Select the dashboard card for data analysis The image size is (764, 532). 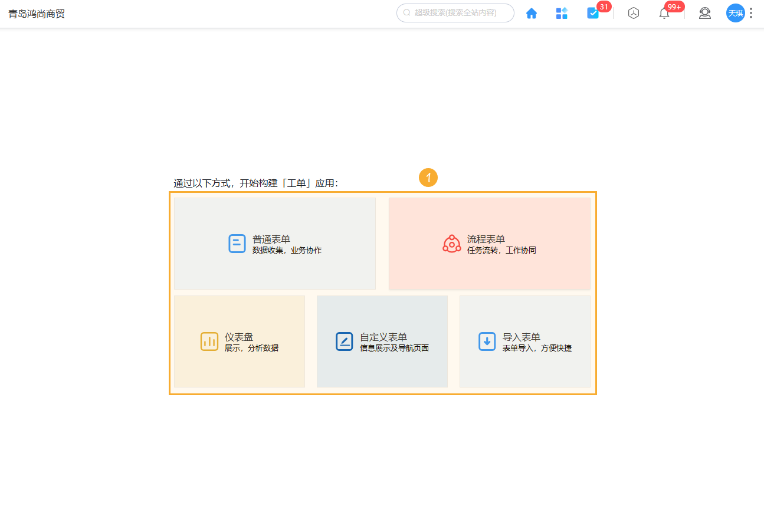pyautogui.click(x=239, y=341)
